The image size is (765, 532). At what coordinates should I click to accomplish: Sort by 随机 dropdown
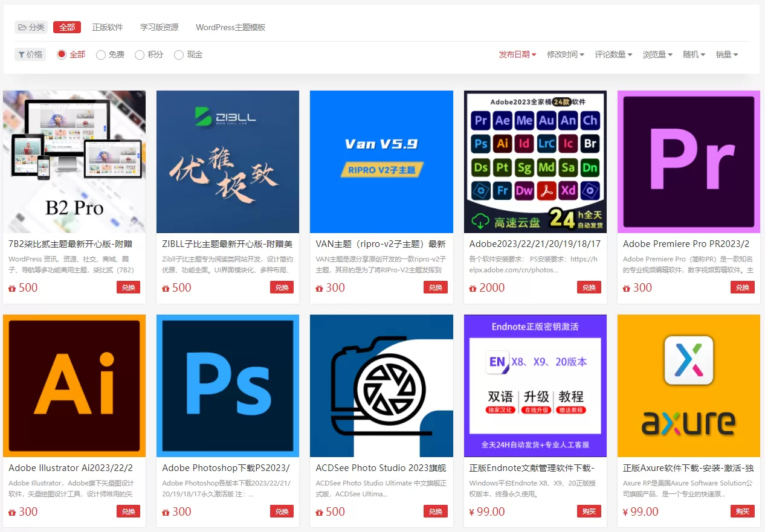694,54
